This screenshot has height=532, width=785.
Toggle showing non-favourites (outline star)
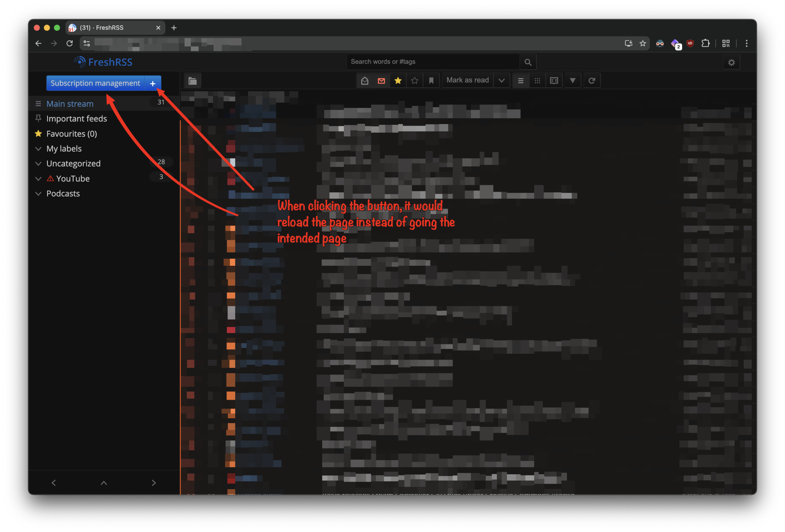coord(414,80)
